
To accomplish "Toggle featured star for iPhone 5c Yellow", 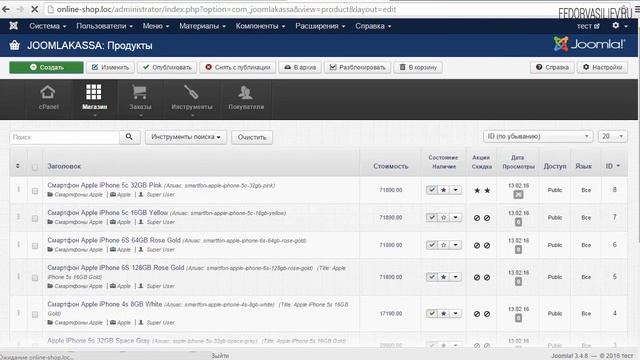I will 444,218.
